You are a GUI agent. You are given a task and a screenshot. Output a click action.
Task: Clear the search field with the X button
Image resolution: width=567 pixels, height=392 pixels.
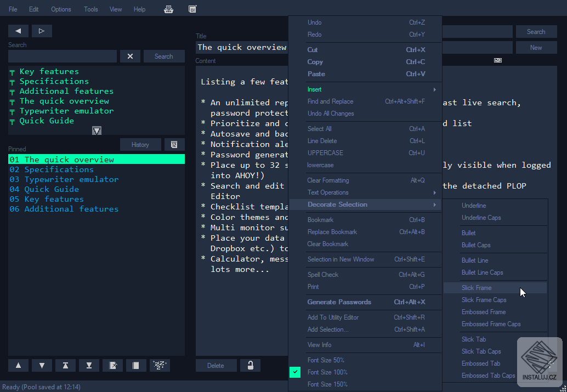[130, 56]
